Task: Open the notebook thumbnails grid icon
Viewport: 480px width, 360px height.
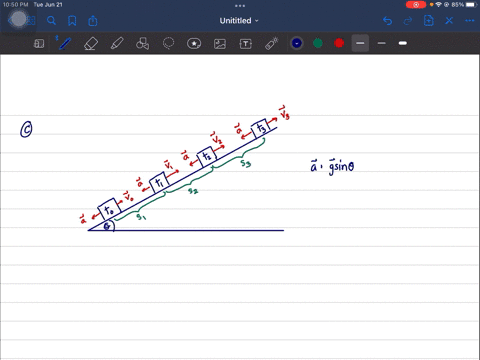Action: click(31, 21)
